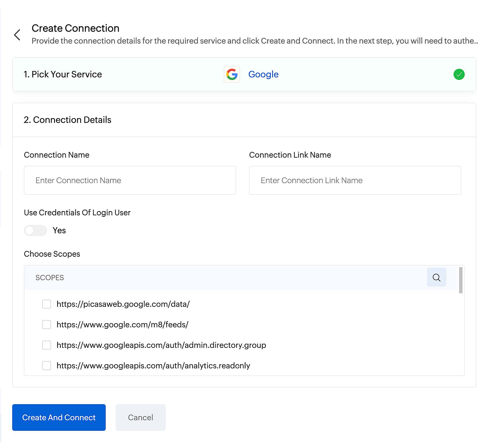Viewport: 478px width, 448px height.
Task: Click the Connection Details section header
Action: coord(67,120)
